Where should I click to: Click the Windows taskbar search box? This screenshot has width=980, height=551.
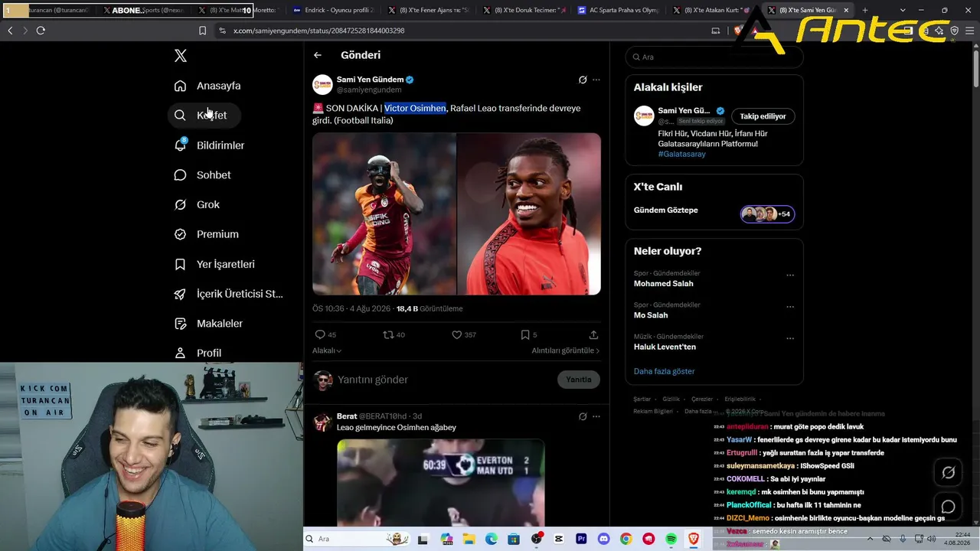click(358, 539)
